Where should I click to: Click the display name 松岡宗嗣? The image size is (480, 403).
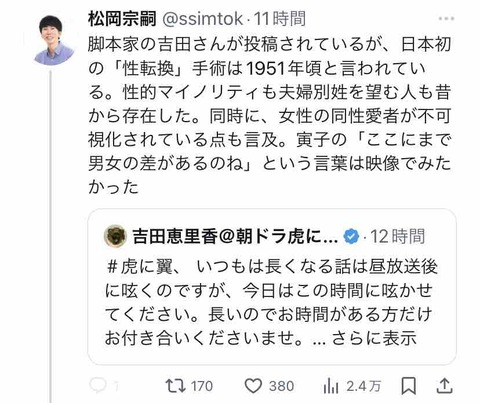click(122, 19)
